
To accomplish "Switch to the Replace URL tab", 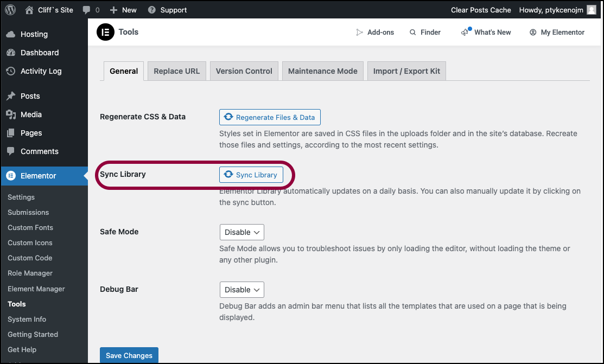I will (x=177, y=71).
